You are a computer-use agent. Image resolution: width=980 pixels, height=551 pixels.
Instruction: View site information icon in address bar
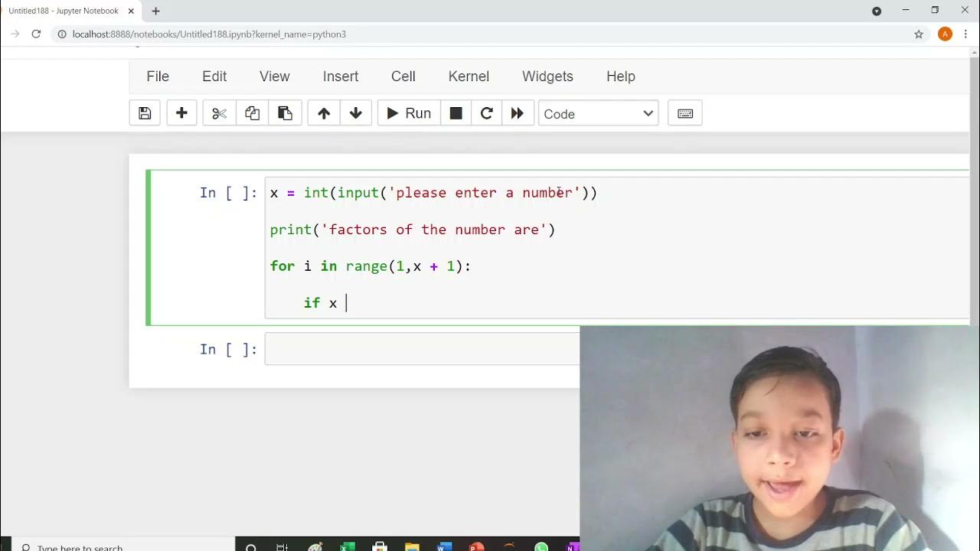click(x=62, y=34)
